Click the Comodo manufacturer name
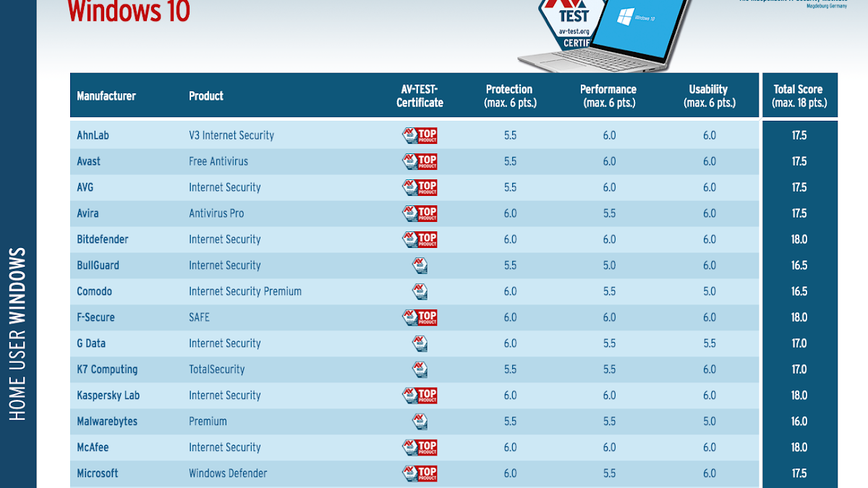The height and width of the screenshot is (488, 868). [x=95, y=291]
